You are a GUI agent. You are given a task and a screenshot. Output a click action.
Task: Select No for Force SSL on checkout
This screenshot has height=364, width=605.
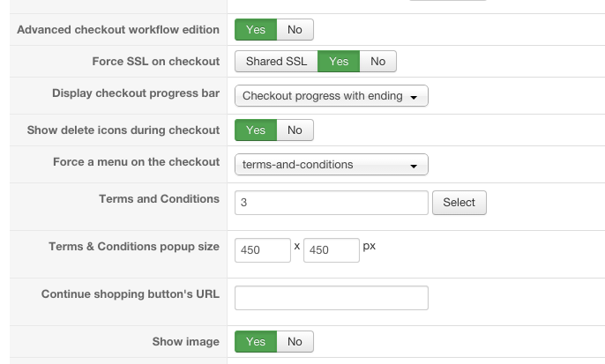click(x=377, y=62)
